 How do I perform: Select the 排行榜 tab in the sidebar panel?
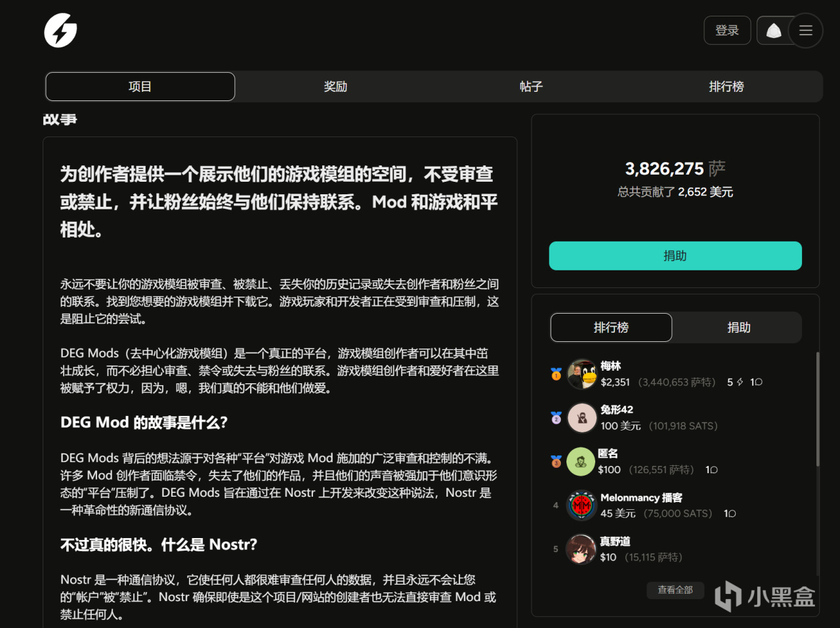pyautogui.click(x=611, y=327)
